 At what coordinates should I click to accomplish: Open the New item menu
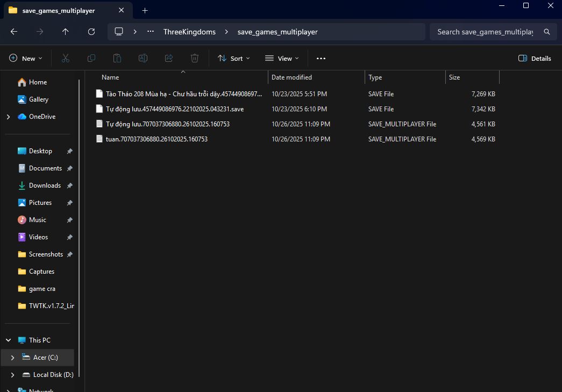click(x=25, y=58)
